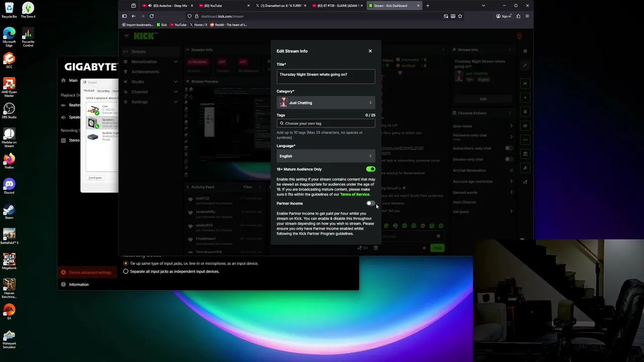Switch to the Autechre - Sleep Mix tab
644x362 pixels.
(168, 6)
